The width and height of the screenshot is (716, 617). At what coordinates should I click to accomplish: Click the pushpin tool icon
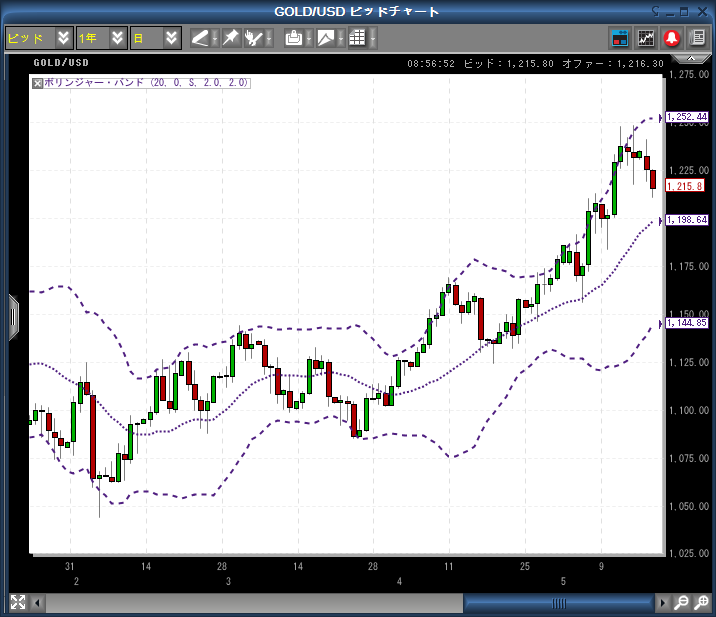[x=230, y=38]
